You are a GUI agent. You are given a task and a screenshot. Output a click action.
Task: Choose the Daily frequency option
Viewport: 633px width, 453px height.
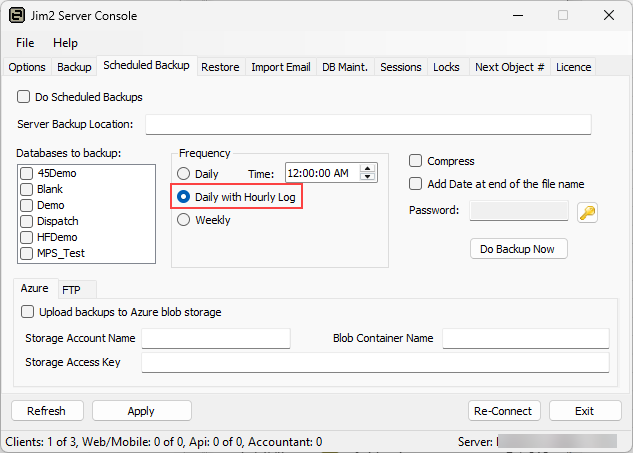183,174
